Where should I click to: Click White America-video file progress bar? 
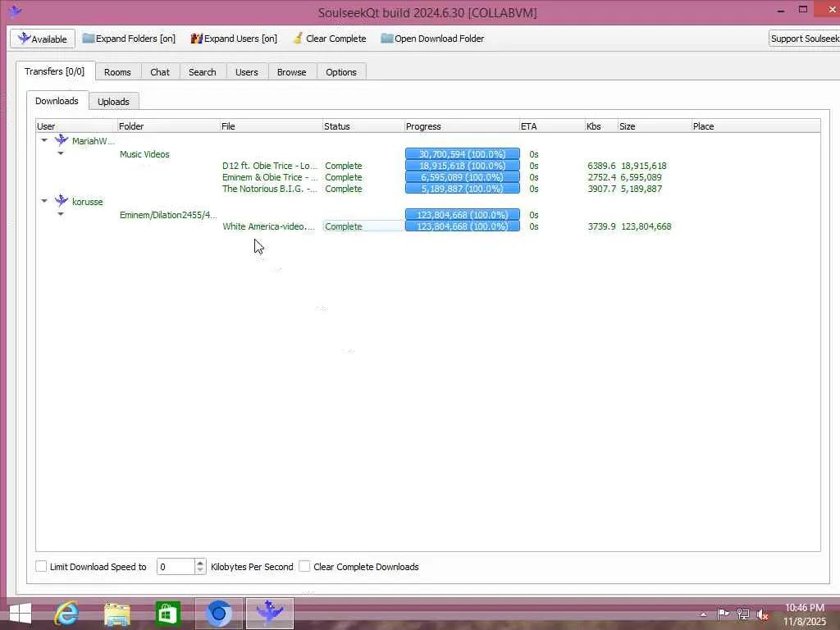(x=463, y=226)
